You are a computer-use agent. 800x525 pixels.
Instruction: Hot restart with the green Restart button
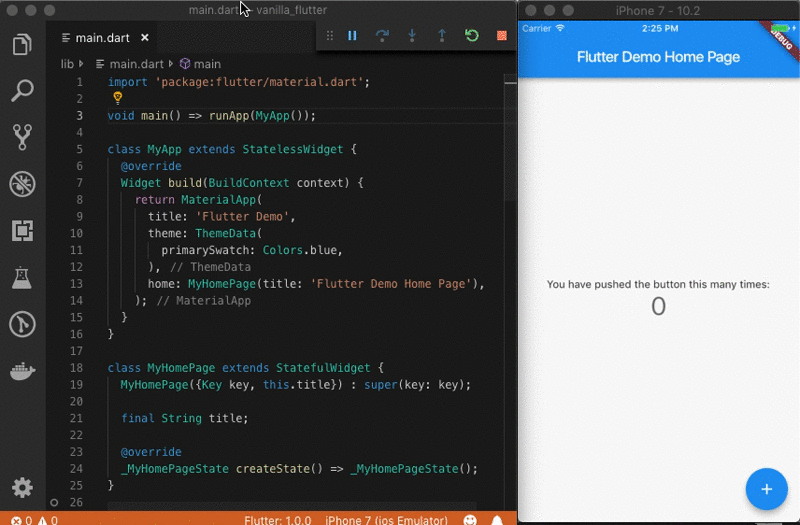coord(472,36)
